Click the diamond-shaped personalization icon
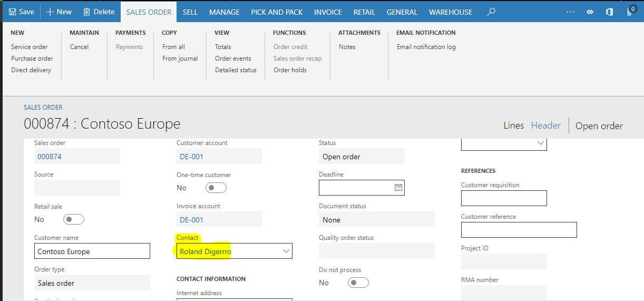644x301 pixels. 590,12
